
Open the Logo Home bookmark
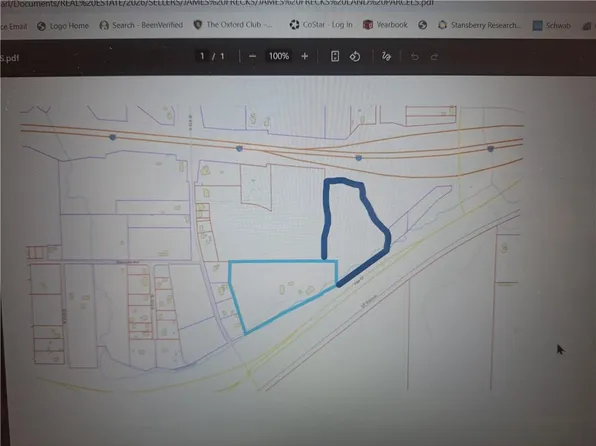coord(63,26)
